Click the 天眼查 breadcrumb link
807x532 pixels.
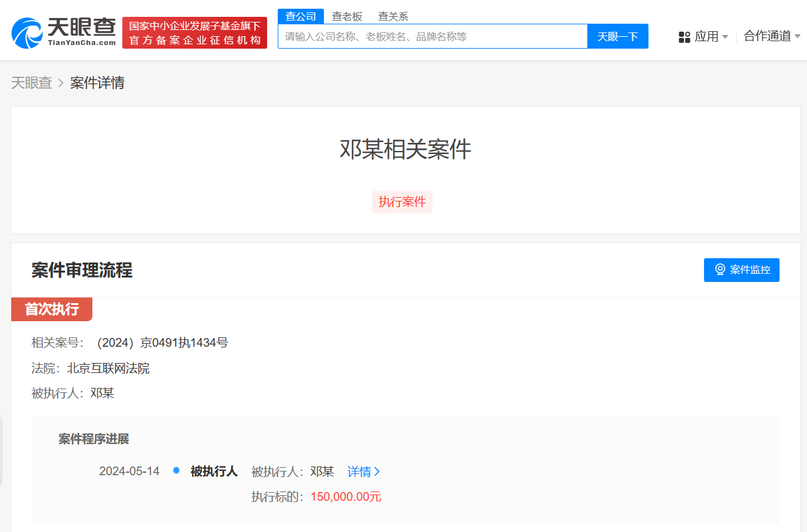[31, 82]
